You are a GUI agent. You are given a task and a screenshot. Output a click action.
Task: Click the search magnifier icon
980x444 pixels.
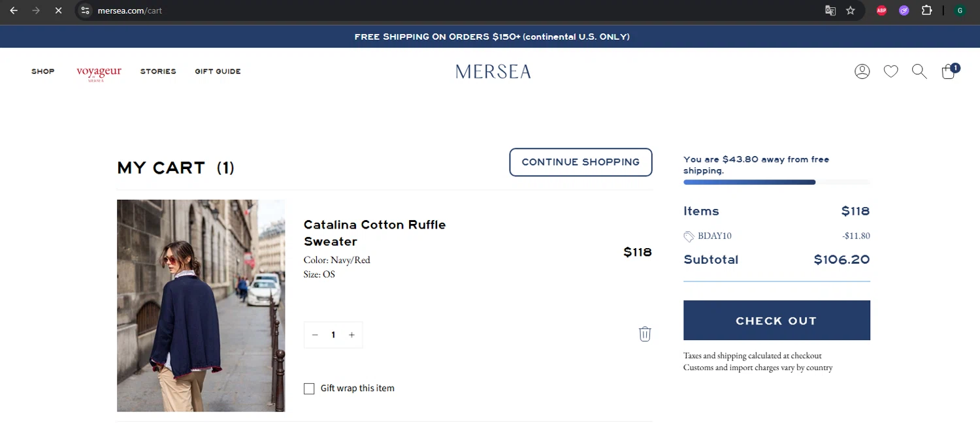coord(919,71)
